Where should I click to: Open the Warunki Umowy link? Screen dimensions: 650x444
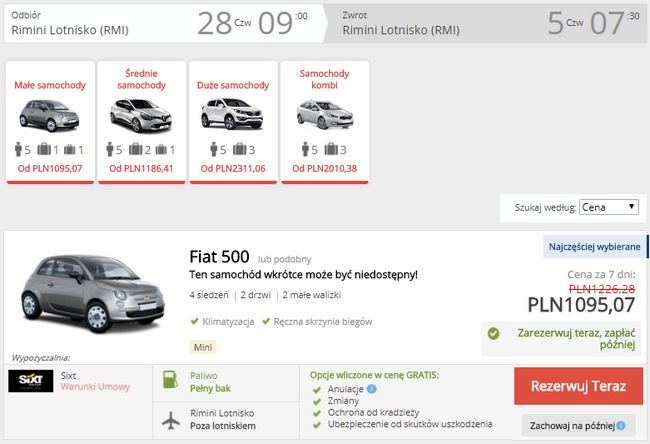(95, 387)
